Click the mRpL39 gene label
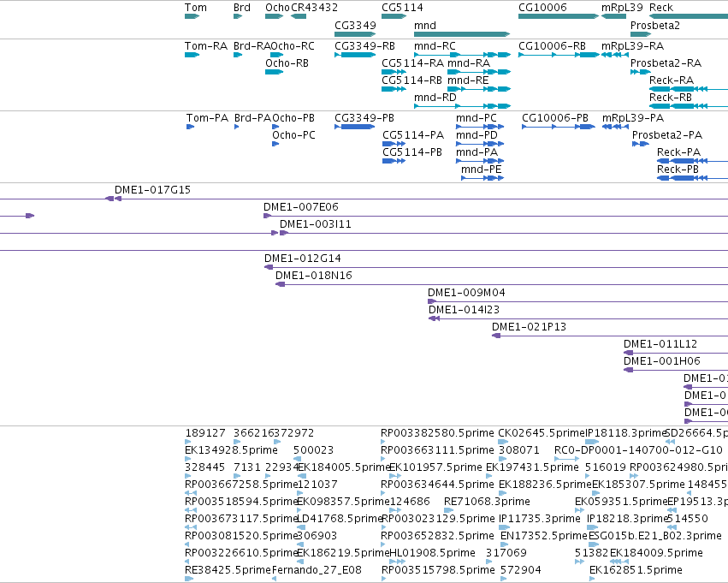Viewport: 728px width, 583px height. click(622, 8)
